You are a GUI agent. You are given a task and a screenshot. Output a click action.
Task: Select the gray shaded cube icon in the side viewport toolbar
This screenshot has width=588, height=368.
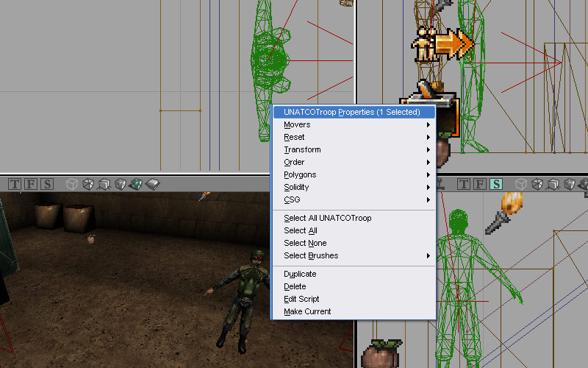[569, 184]
